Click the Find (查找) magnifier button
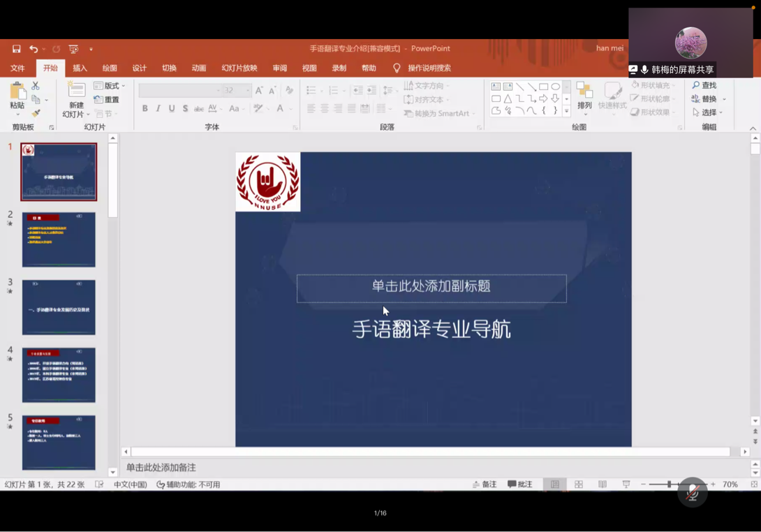Screen dimensions: 761x532 click(x=704, y=85)
